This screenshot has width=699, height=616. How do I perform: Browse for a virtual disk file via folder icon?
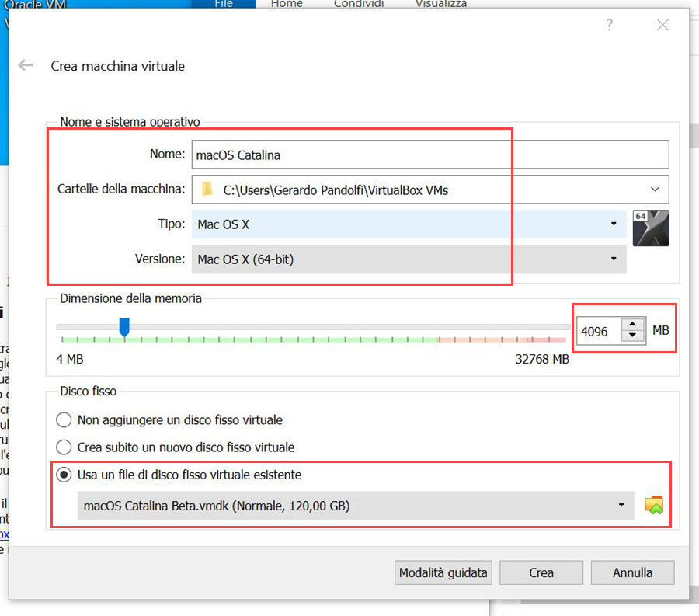click(x=655, y=505)
